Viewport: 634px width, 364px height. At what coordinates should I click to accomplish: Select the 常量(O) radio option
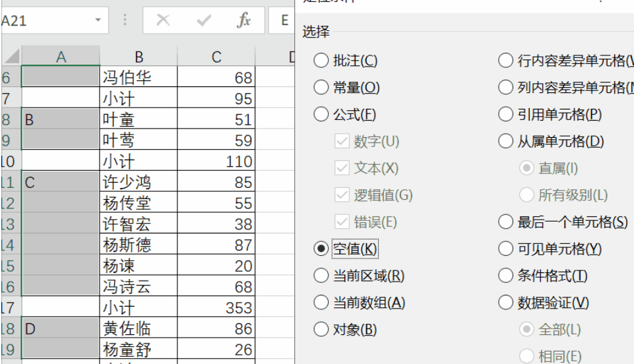point(321,88)
